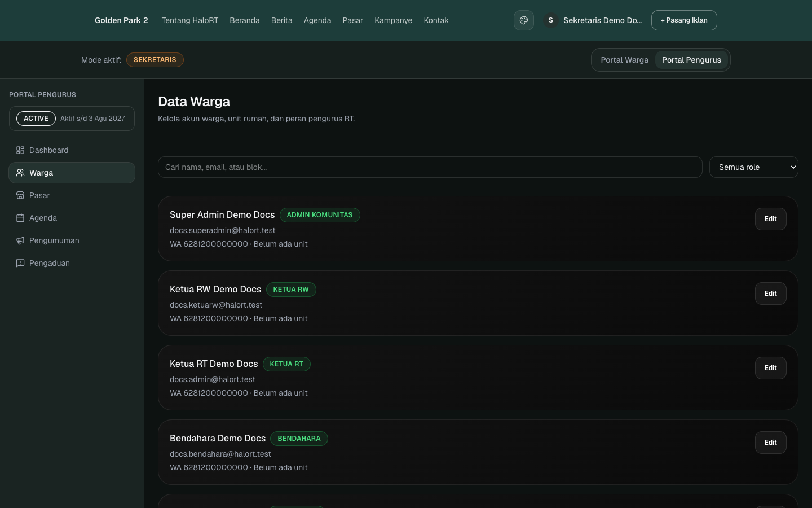The width and height of the screenshot is (812, 508).
Task: Go to Beranda in top navigation
Action: coord(245,20)
